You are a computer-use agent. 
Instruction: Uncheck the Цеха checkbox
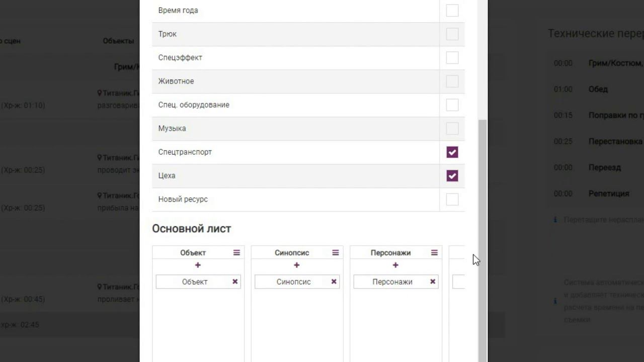[x=452, y=176]
